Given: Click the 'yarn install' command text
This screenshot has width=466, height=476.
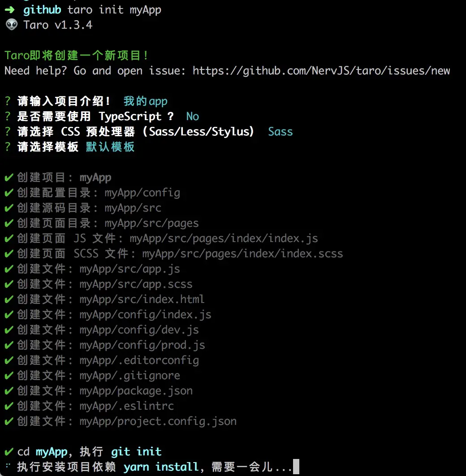Looking at the screenshot, I should pyautogui.click(x=161, y=467).
